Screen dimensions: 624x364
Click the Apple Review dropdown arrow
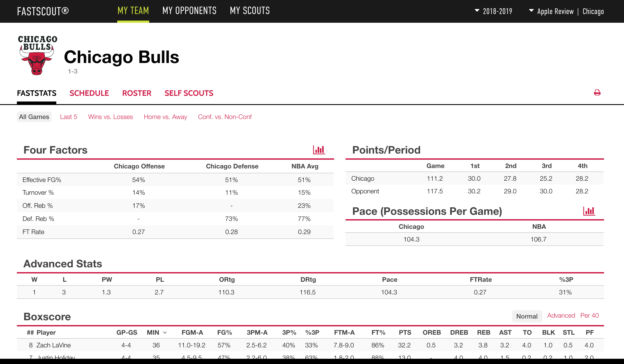pyautogui.click(x=531, y=11)
